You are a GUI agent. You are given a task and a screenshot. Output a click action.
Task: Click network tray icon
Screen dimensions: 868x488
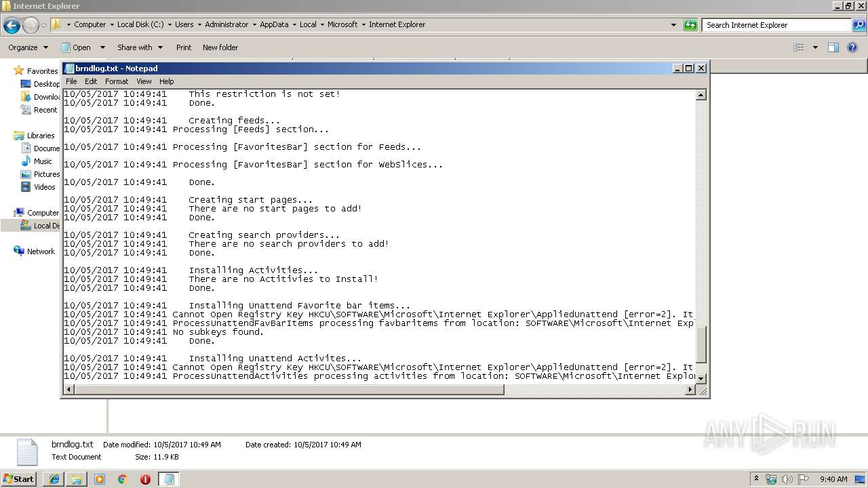771,479
